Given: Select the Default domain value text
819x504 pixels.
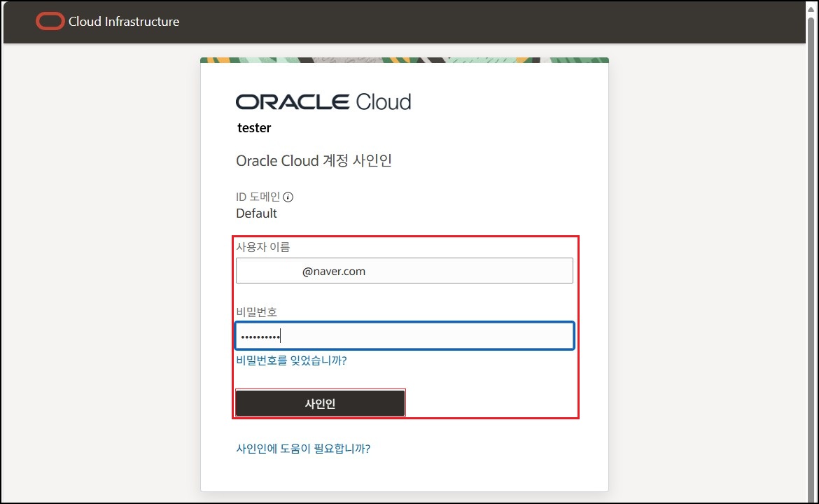Looking at the screenshot, I should pos(256,213).
